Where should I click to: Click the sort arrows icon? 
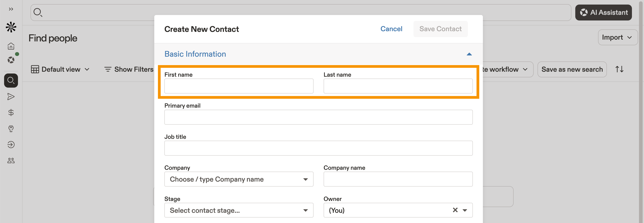[619, 69]
